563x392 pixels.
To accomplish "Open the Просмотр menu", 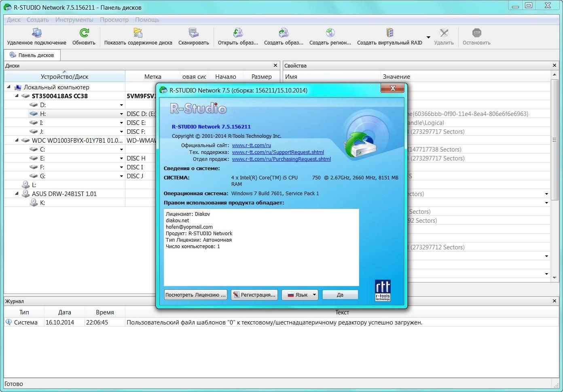I will pos(114,19).
